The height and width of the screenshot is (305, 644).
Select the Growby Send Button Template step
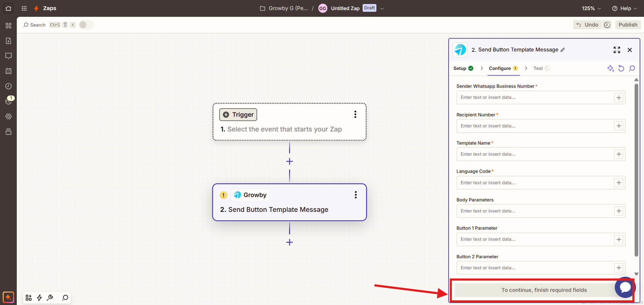coord(289,202)
